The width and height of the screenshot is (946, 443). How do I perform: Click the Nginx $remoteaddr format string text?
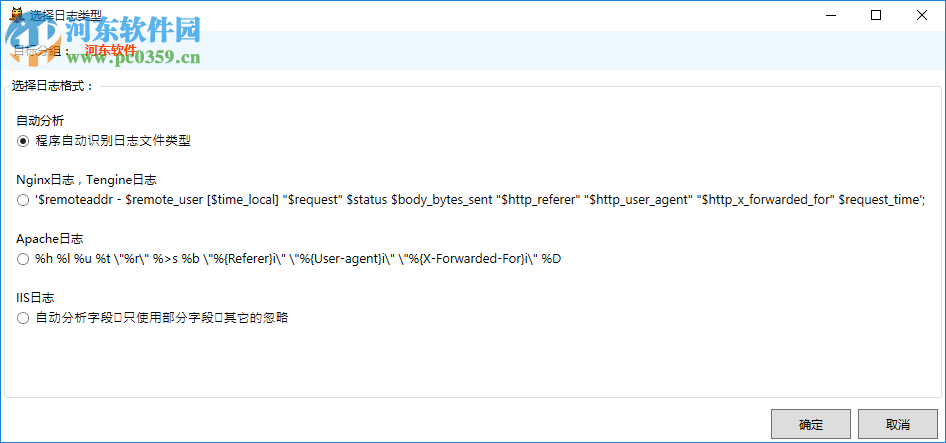click(x=480, y=200)
